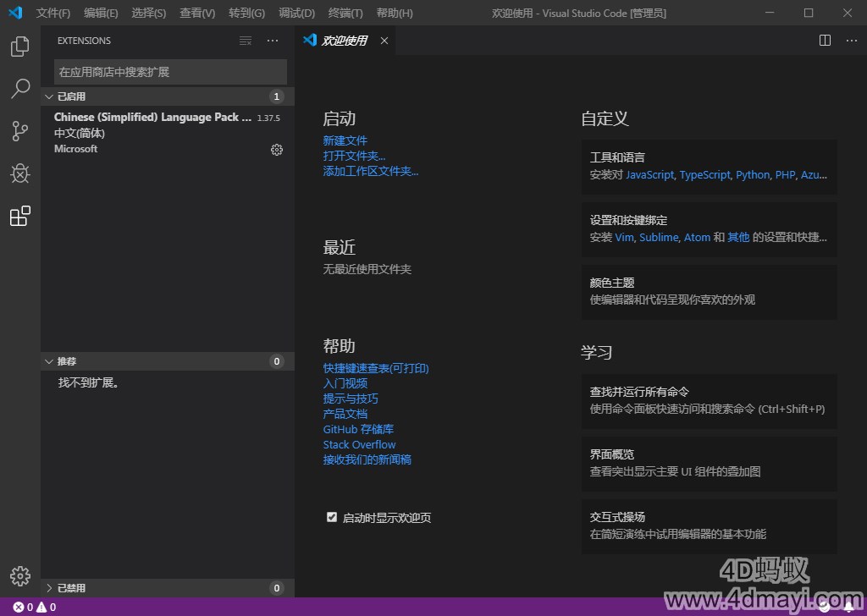Open the 入门视频 link
This screenshot has height=616, width=867.
point(345,383)
